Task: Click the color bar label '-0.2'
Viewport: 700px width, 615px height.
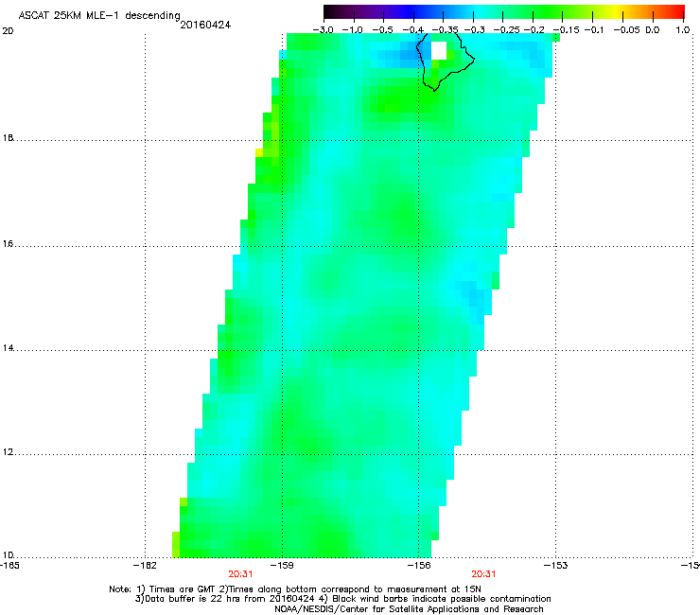Action: (x=534, y=30)
